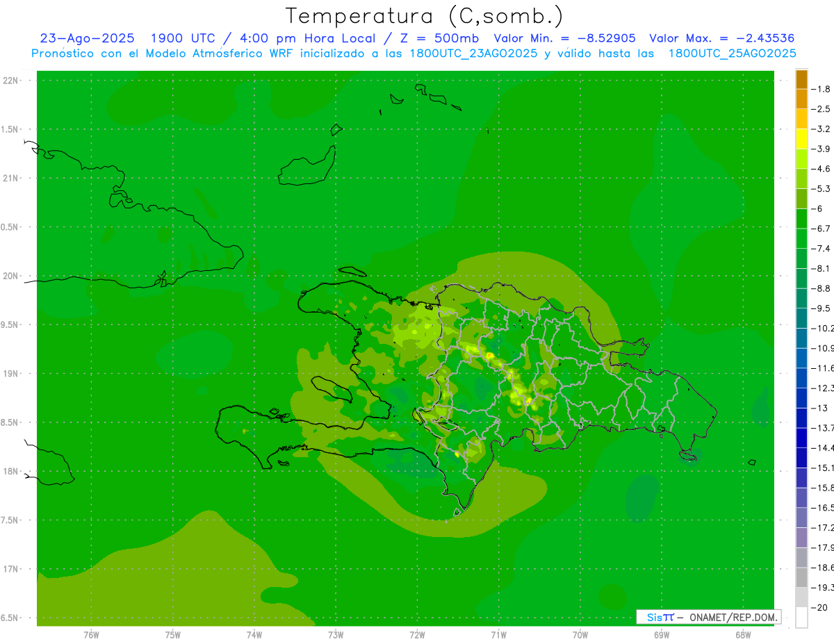Screen dimensions: 834x644
Task: Click the "-1.8" color bar value
Action: (821, 89)
